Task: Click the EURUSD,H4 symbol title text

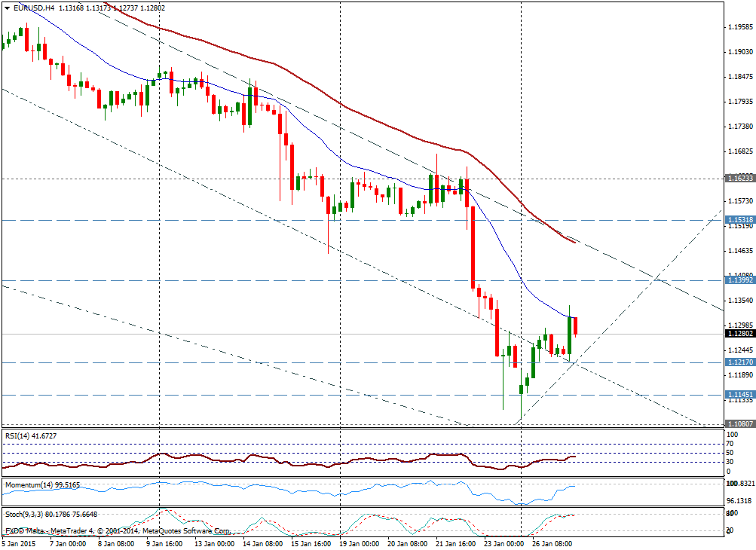Action: (x=35, y=8)
